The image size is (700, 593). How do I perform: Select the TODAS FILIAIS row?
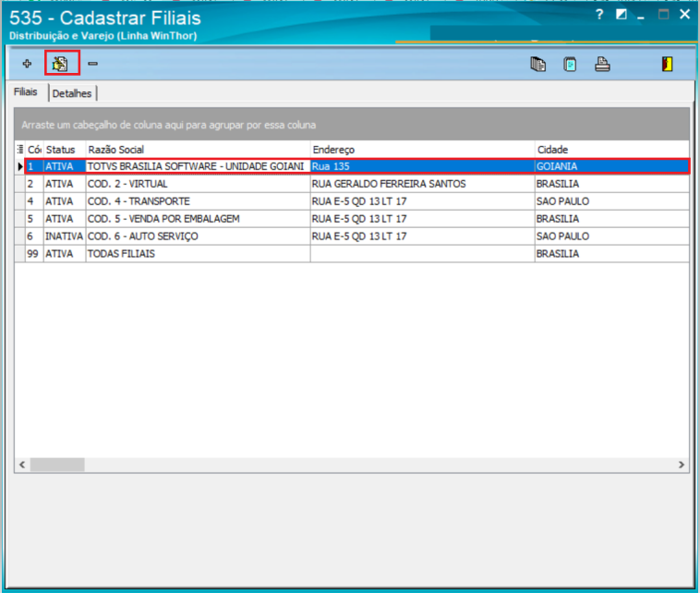pos(352,254)
